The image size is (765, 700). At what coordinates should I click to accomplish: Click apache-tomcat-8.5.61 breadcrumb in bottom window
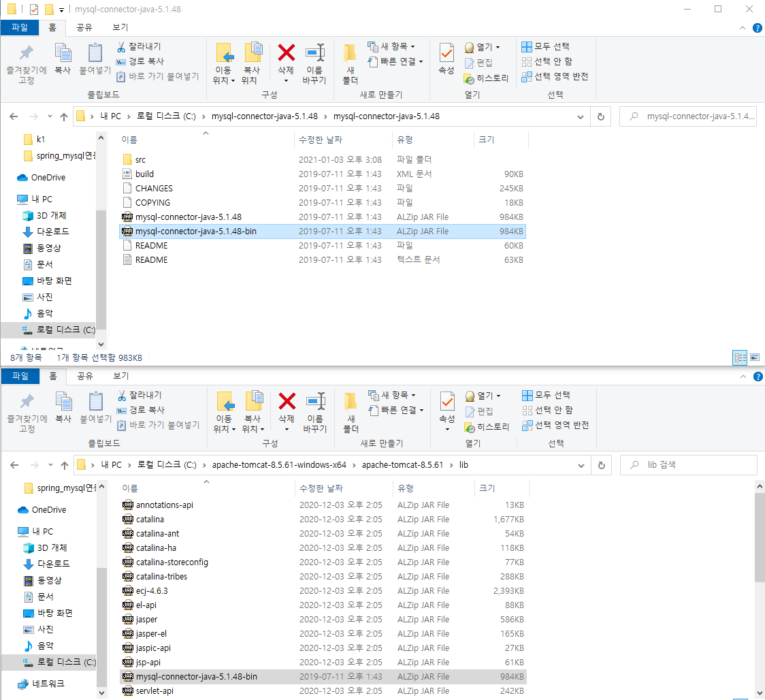pos(402,465)
